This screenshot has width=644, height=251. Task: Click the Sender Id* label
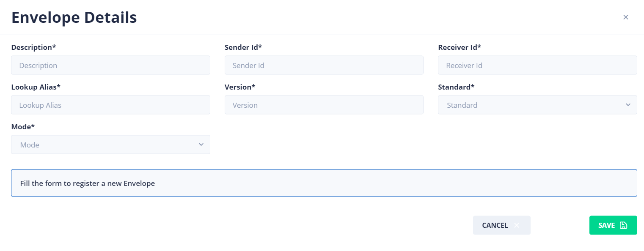pos(243,47)
